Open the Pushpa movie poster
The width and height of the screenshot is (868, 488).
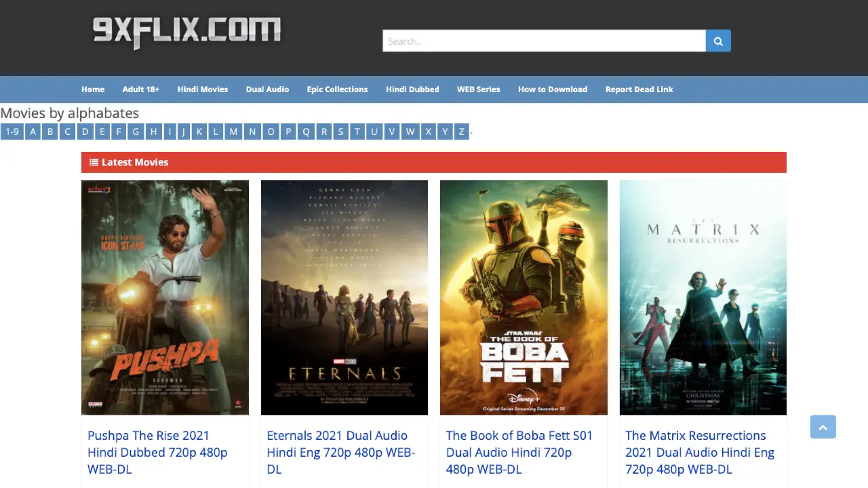tap(165, 298)
